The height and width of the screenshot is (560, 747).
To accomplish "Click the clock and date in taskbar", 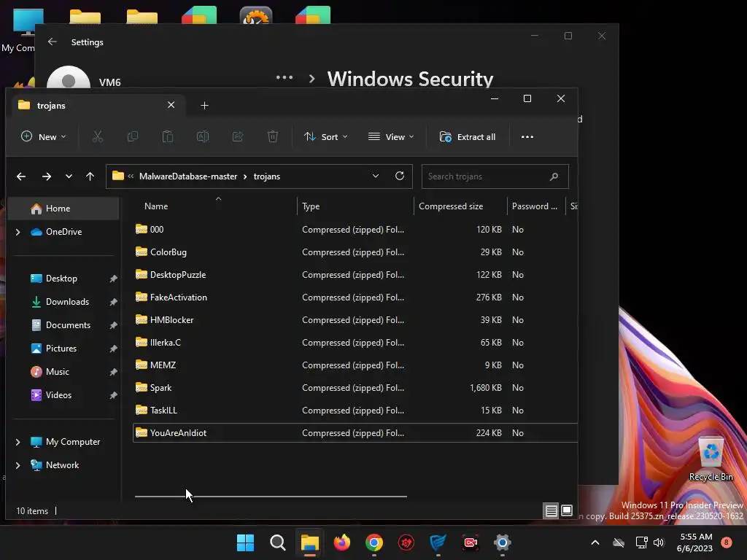I will tap(695, 542).
